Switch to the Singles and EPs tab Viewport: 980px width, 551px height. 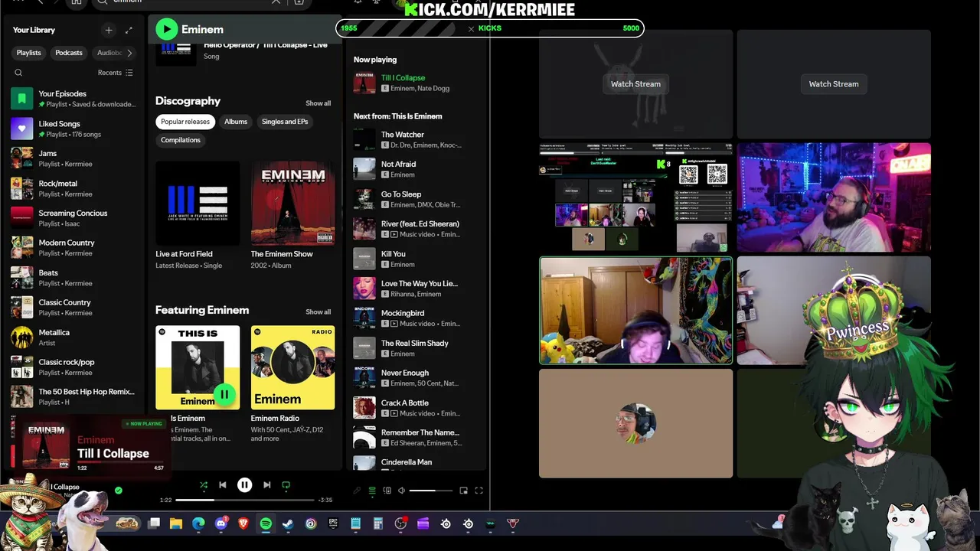[x=285, y=122]
